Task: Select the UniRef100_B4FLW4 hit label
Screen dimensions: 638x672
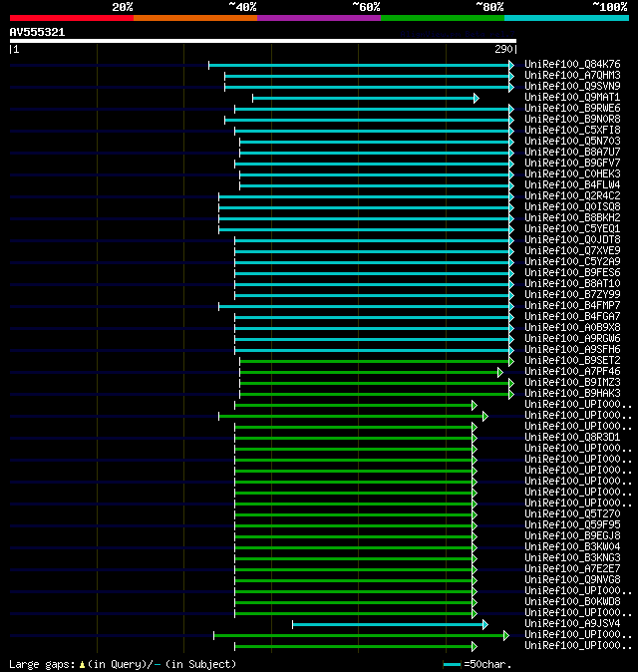Action: 572,184
